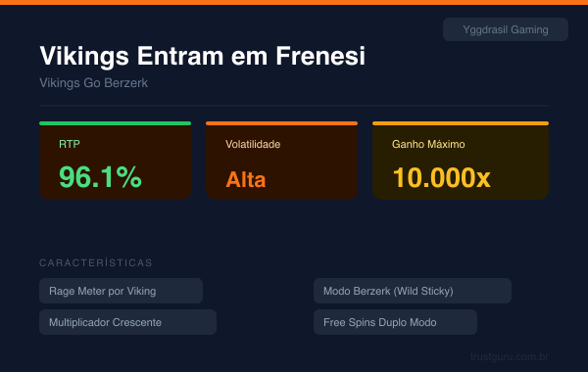This screenshot has height=372, width=588.
Task: Click the Alta volatility value
Action: (246, 179)
